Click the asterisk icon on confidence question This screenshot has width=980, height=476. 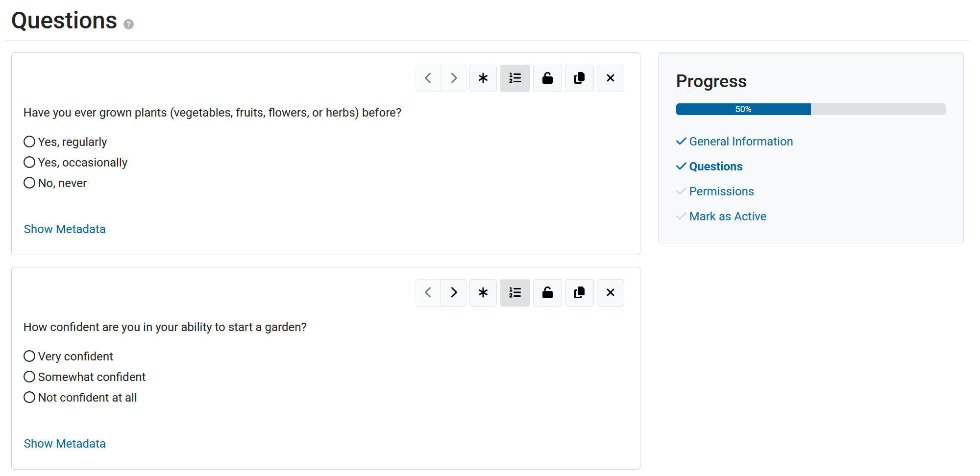click(483, 293)
